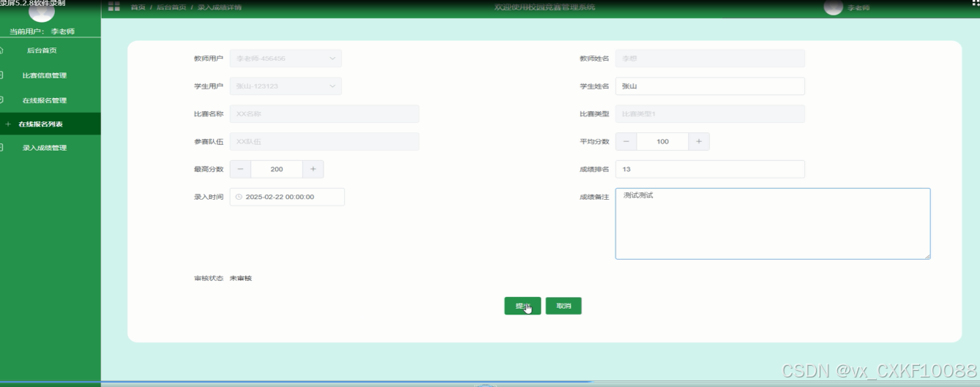
Task: Click the 比赛类型 input field
Action: click(710, 114)
